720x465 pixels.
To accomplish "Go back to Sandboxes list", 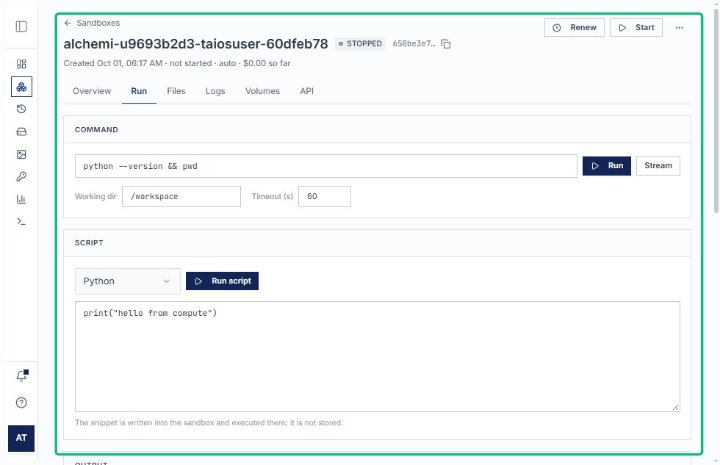I will (x=92, y=23).
